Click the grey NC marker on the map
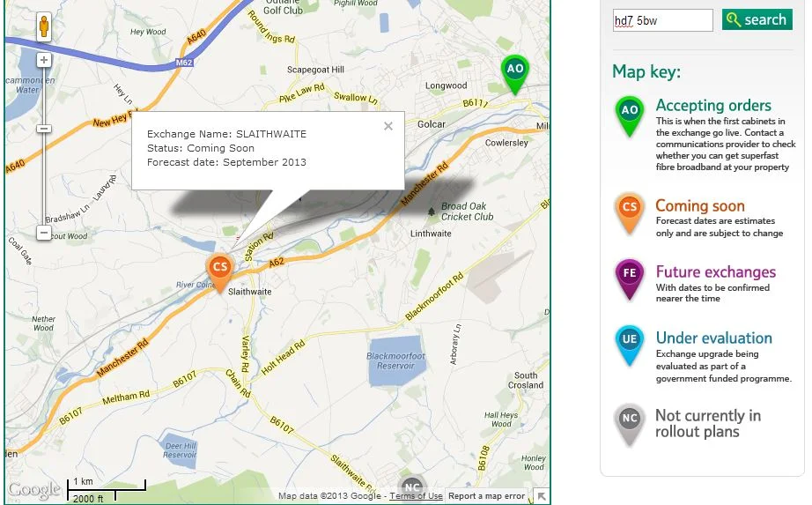This screenshot has width=812, height=505. (x=412, y=486)
